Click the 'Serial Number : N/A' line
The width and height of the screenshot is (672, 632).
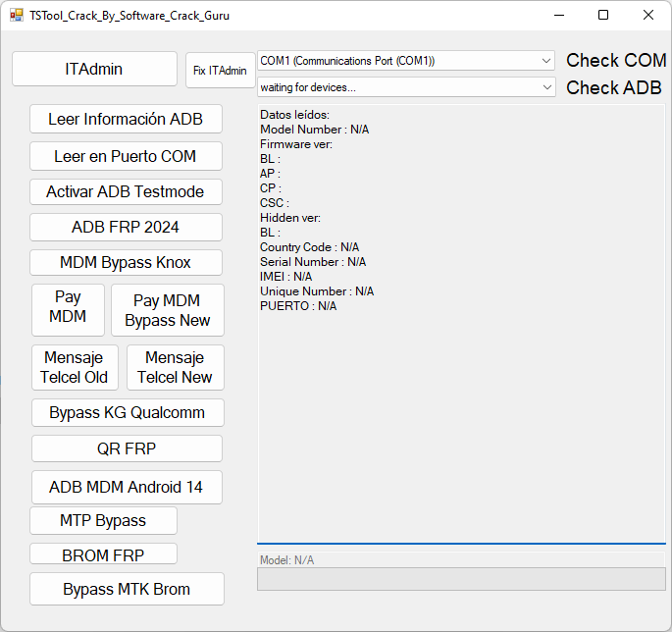[313, 262]
